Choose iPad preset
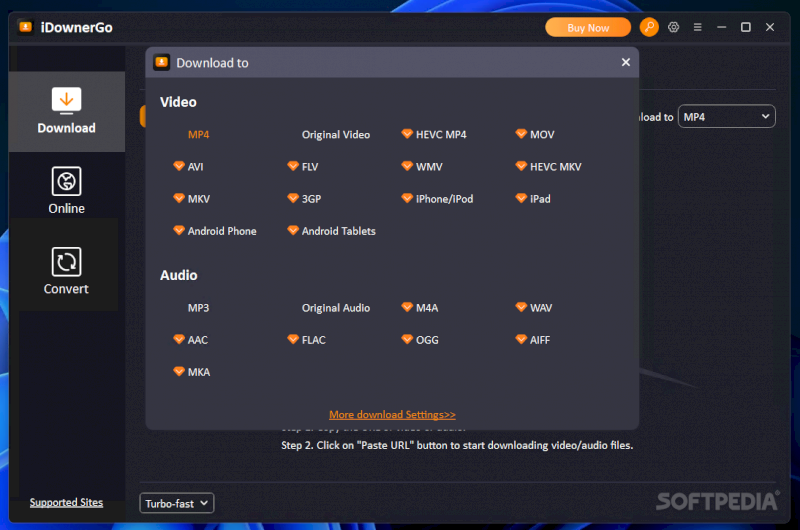Image resolution: width=800 pixels, height=530 pixels. click(x=540, y=199)
